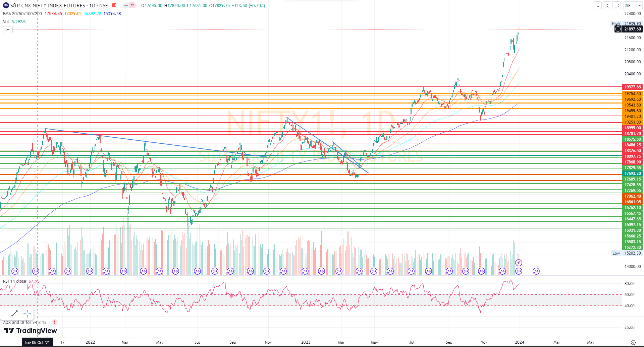Click the 2024 label on time axis
644x347 pixels.
[x=520, y=342]
